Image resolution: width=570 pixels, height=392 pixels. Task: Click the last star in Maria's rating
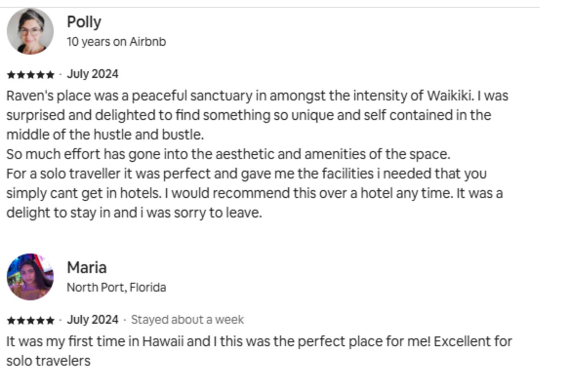[x=50, y=321]
